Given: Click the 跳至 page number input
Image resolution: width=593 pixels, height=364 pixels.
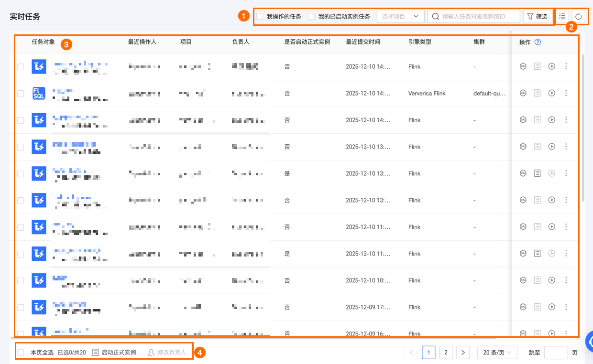Looking at the screenshot, I should 556,353.
